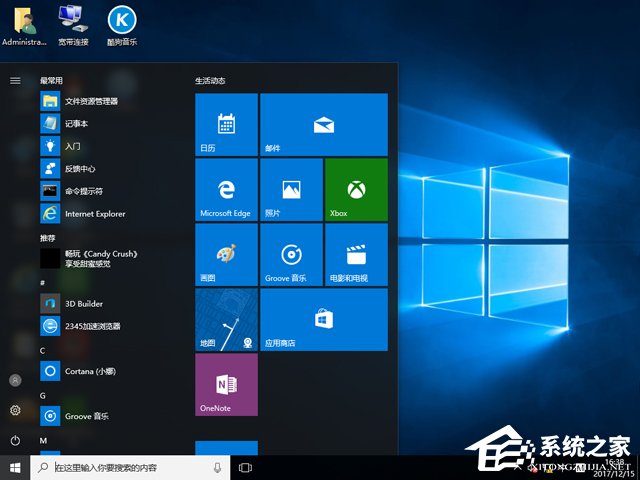
Task: Select the 酷狗音乐 desktop shortcut
Action: [x=122, y=26]
